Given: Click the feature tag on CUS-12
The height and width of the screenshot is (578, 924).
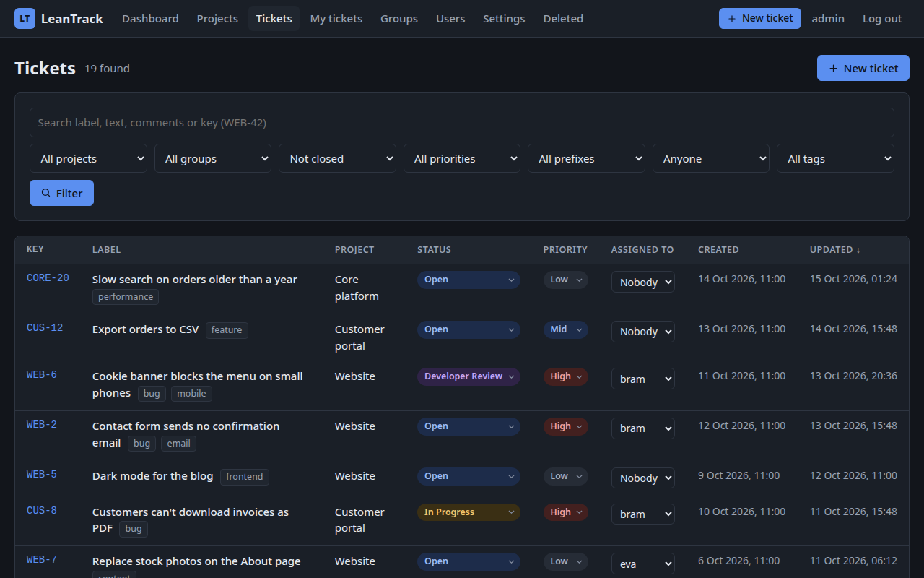Looking at the screenshot, I should (x=227, y=330).
